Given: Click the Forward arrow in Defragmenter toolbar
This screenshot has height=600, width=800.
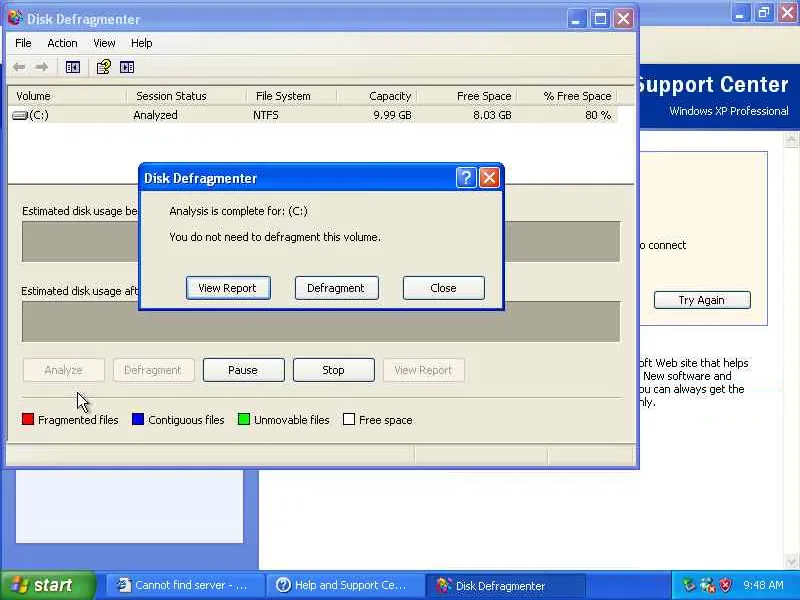Looking at the screenshot, I should (x=42, y=67).
